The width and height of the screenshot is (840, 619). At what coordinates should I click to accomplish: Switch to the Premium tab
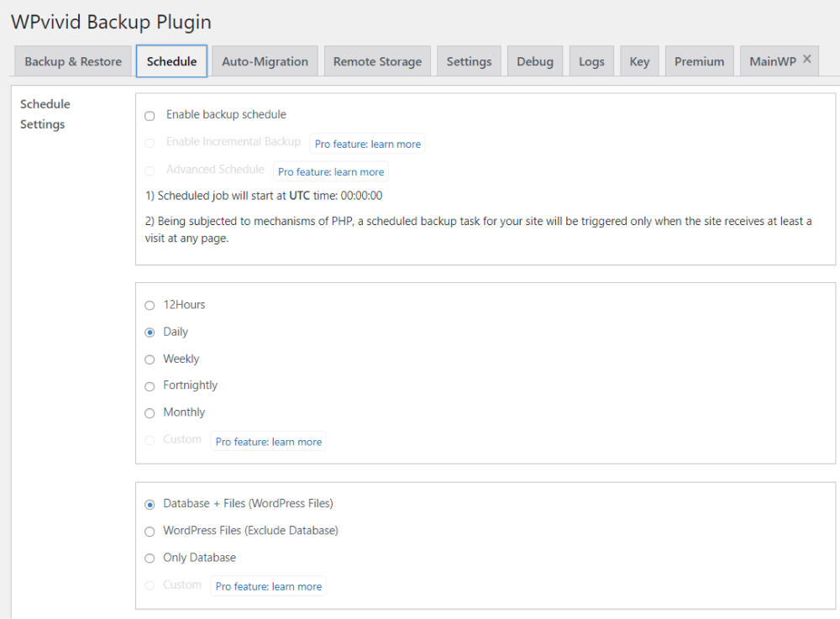(x=699, y=61)
